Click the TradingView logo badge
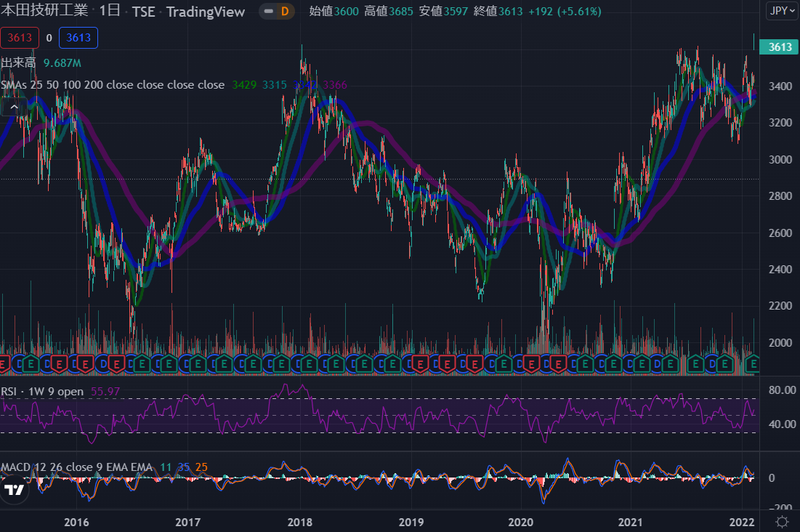 (x=14, y=490)
